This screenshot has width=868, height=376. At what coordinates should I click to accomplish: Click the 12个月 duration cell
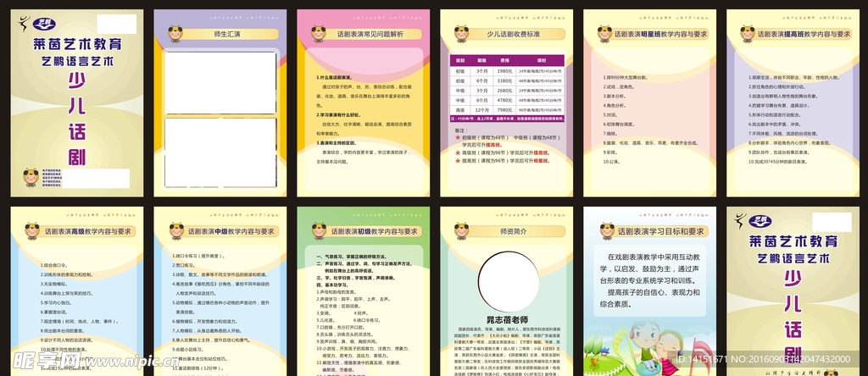point(481,110)
